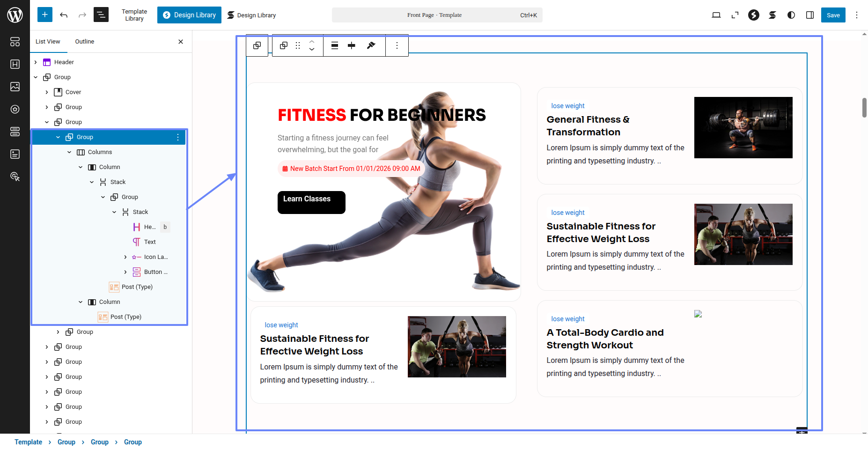This screenshot has height=450, width=868.
Task: Open block toolbar more options menu
Action: point(397,45)
